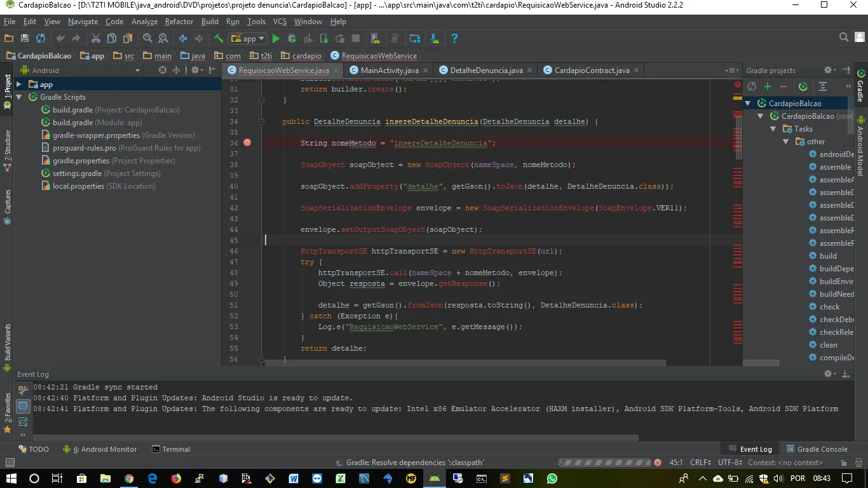Click the green Run app button

pos(276,39)
